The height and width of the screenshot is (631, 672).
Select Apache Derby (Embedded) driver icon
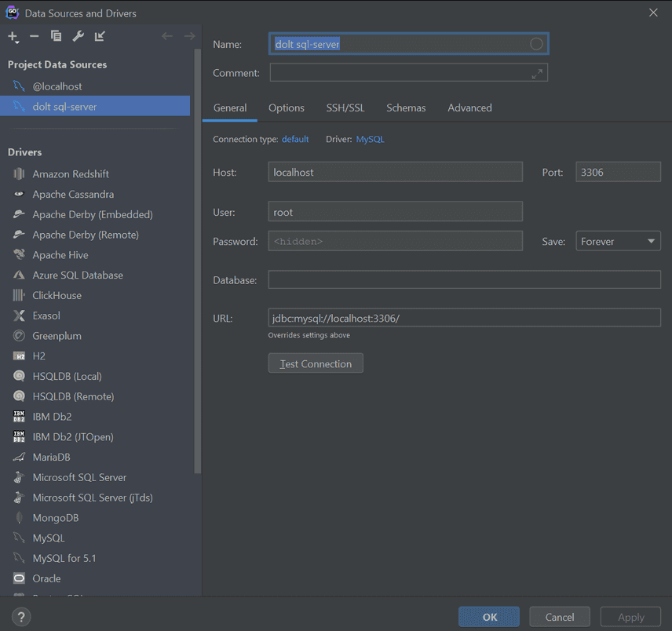click(x=19, y=214)
